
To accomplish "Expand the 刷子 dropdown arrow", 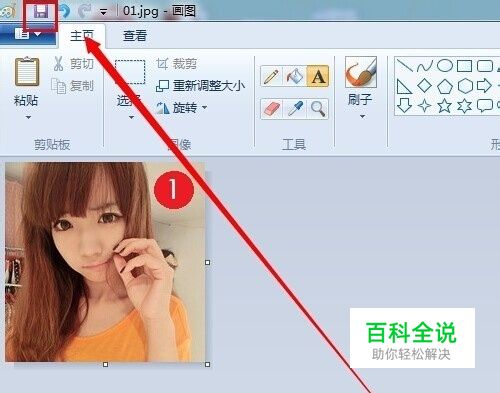I will (363, 117).
